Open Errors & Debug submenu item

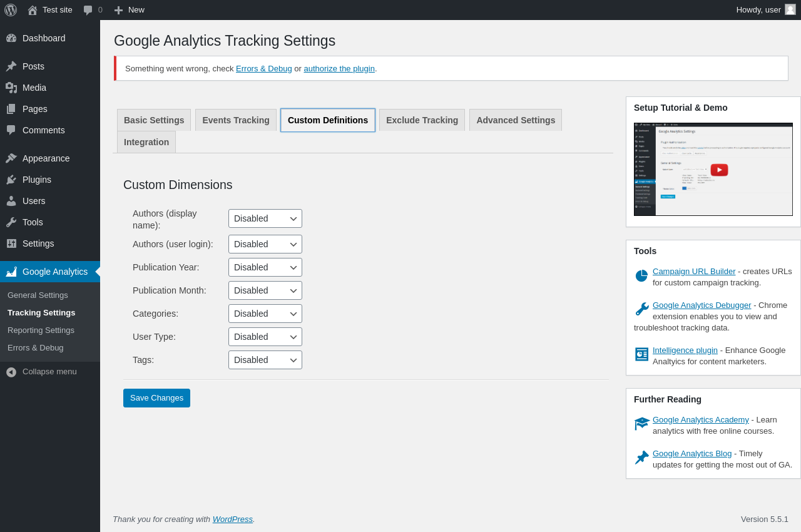pos(36,347)
